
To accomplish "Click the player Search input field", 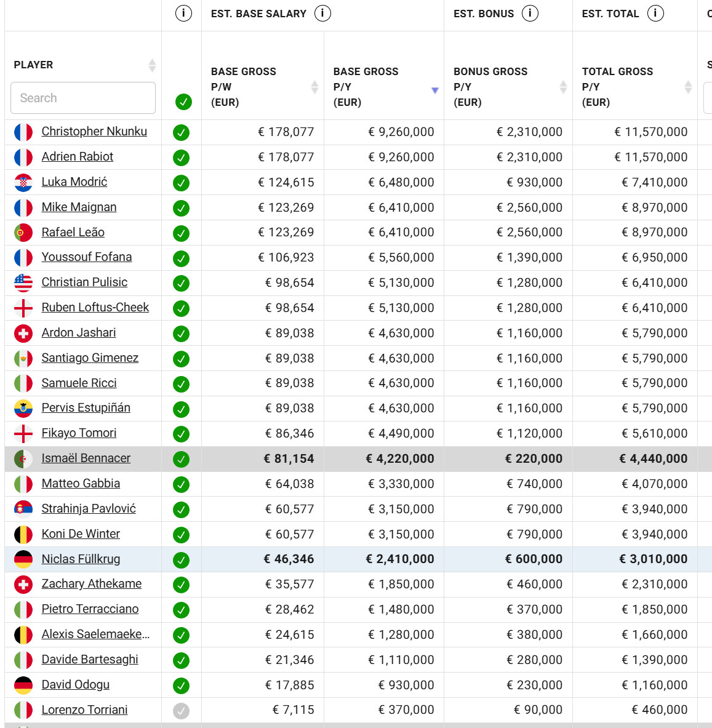I will pyautogui.click(x=83, y=98).
